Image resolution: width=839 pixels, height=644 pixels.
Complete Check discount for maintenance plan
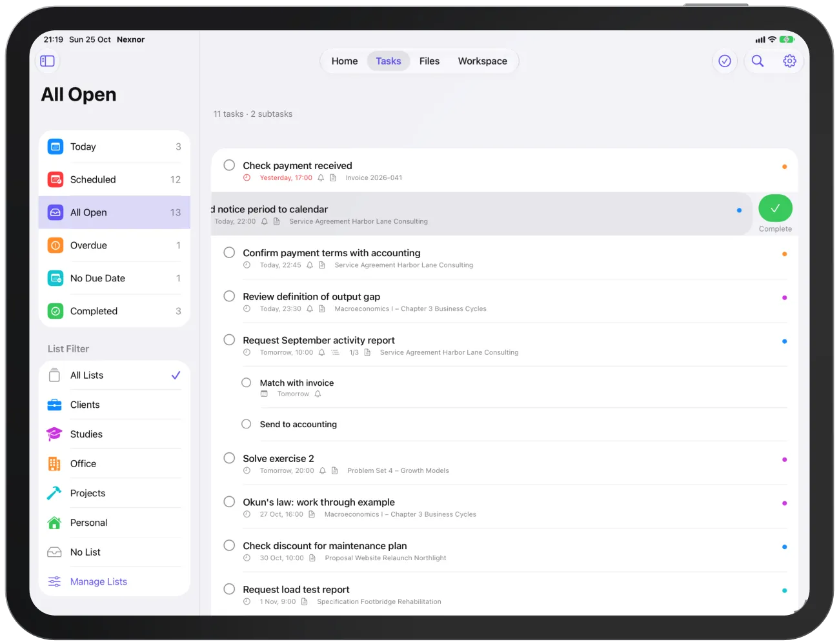pyautogui.click(x=229, y=545)
